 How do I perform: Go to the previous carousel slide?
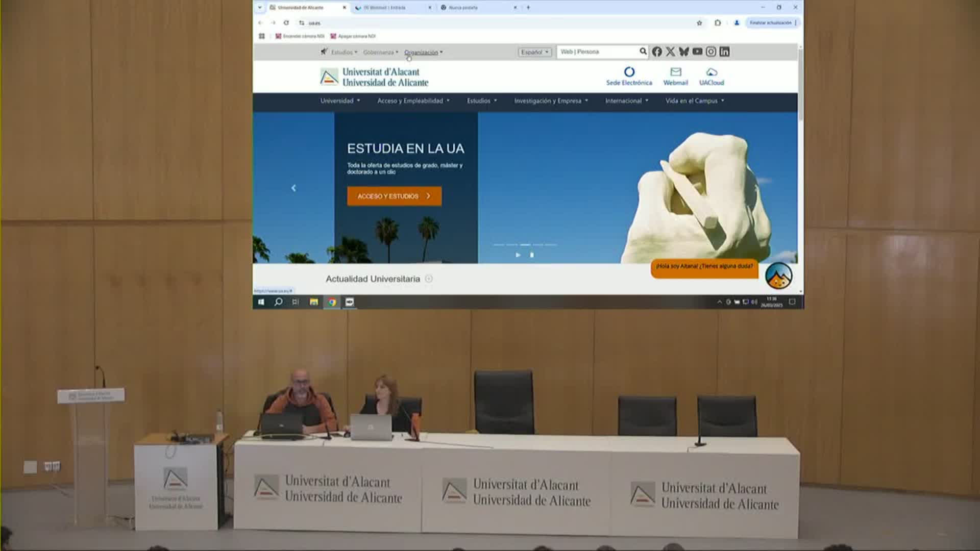[293, 188]
